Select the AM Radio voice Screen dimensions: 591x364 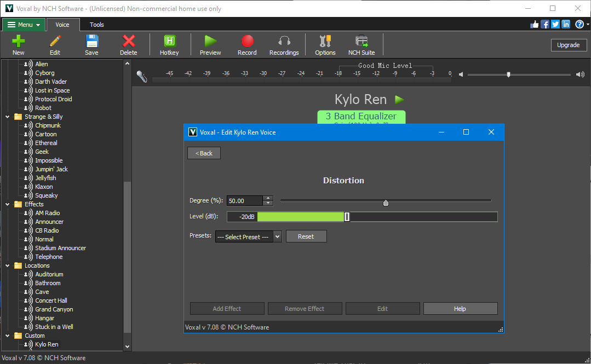(48, 213)
